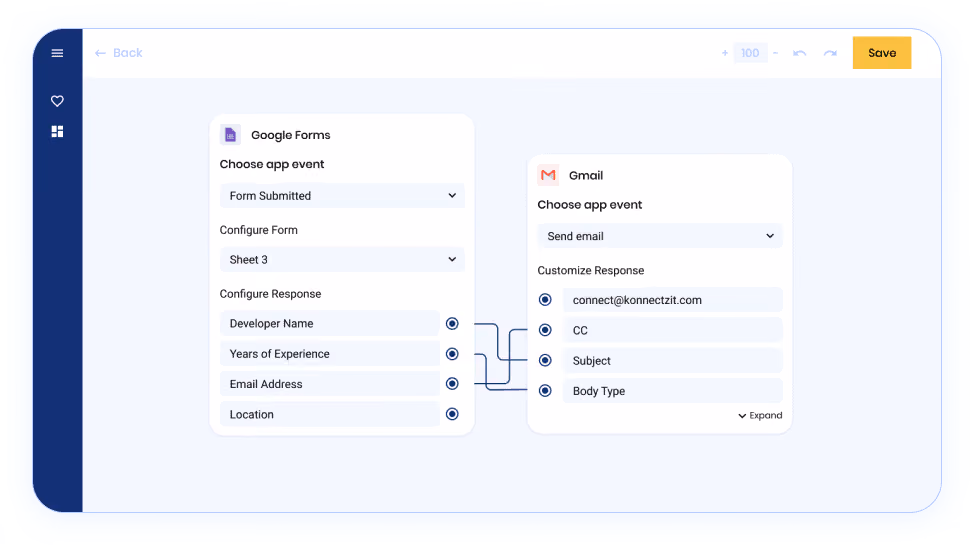This screenshot has height=549, width=974.
Task: Click the Developer Name field
Action: [x=330, y=324]
